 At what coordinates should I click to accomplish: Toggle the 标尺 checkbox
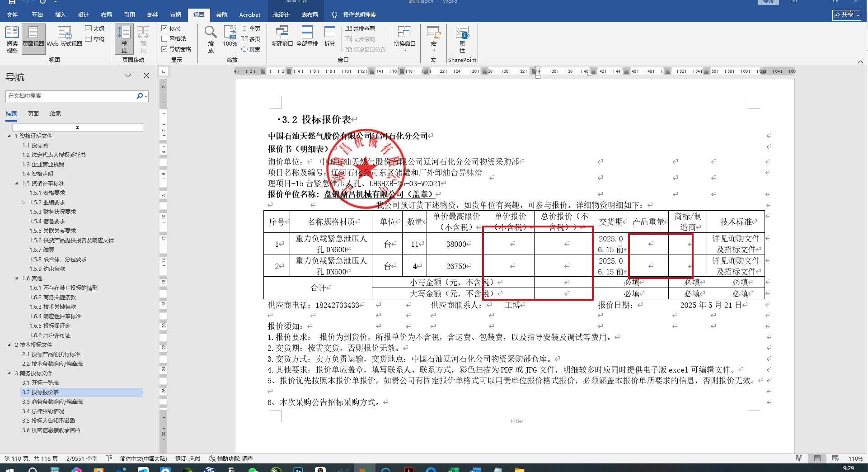tap(164, 28)
